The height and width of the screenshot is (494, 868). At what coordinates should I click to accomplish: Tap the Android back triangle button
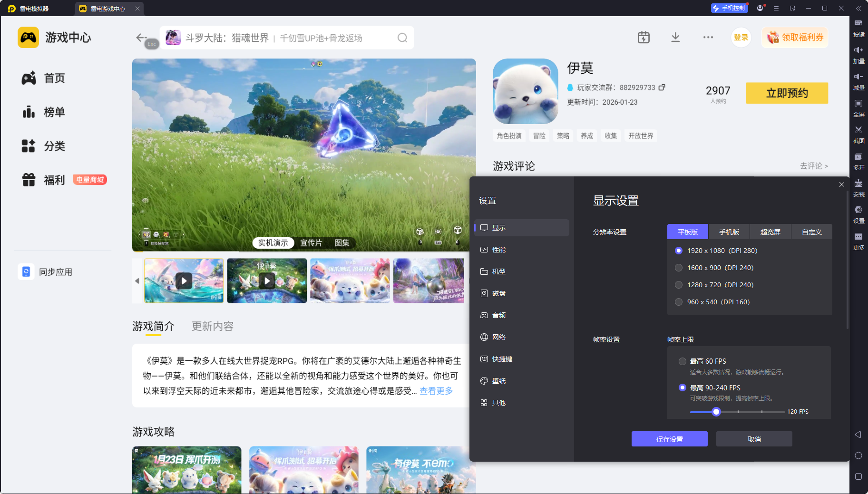858,435
